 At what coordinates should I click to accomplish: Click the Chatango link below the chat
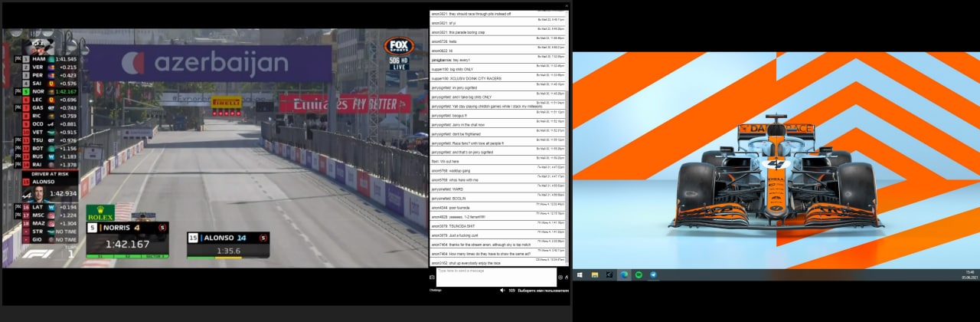click(x=435, y=291)
